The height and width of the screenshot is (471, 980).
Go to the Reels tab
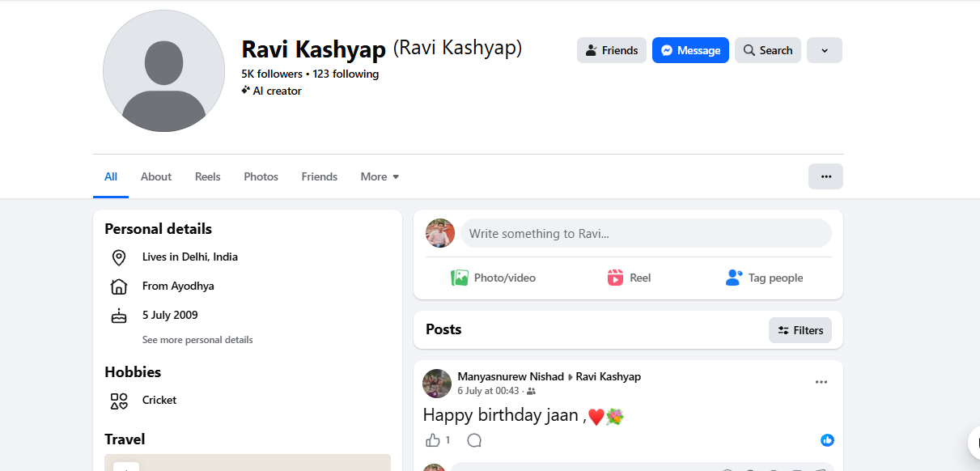click(x=207, y=176)
